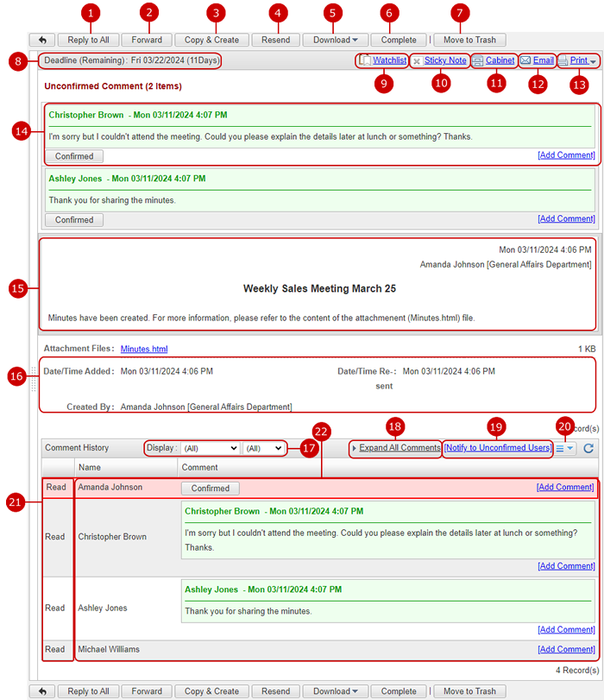
Task: Click top Move to Trash button
Action: point(469,40)
